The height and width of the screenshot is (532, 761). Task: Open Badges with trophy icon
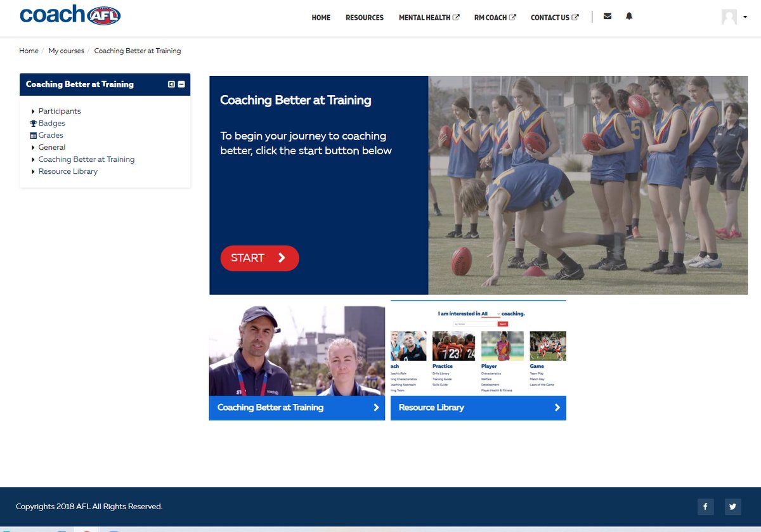point(51,123)
